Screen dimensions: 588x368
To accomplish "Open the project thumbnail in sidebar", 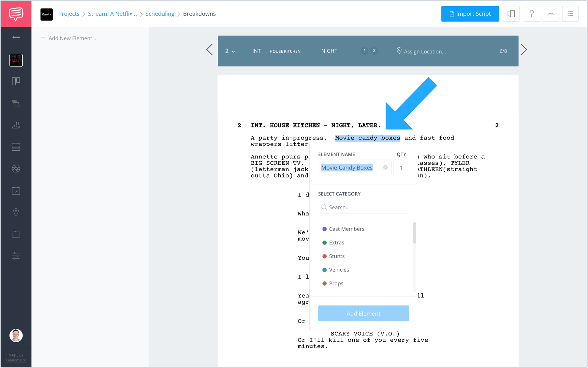I will (16, 60).
